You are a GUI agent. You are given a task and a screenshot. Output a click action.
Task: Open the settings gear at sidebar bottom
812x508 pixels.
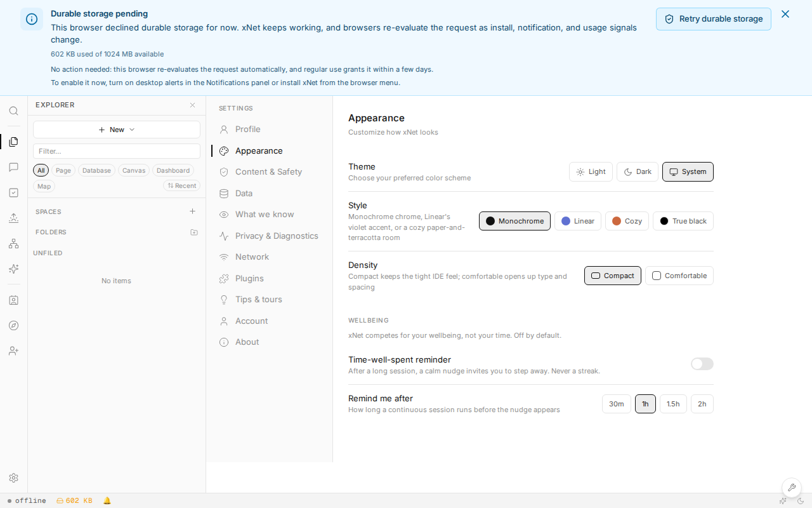[x=13, y=478]
